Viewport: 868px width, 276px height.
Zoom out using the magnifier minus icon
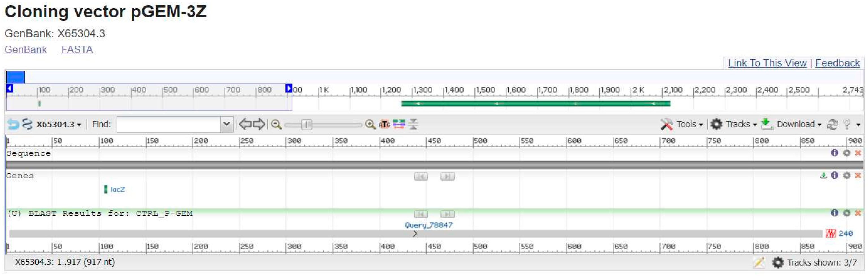pyautogui.click(x=276, y=124)
